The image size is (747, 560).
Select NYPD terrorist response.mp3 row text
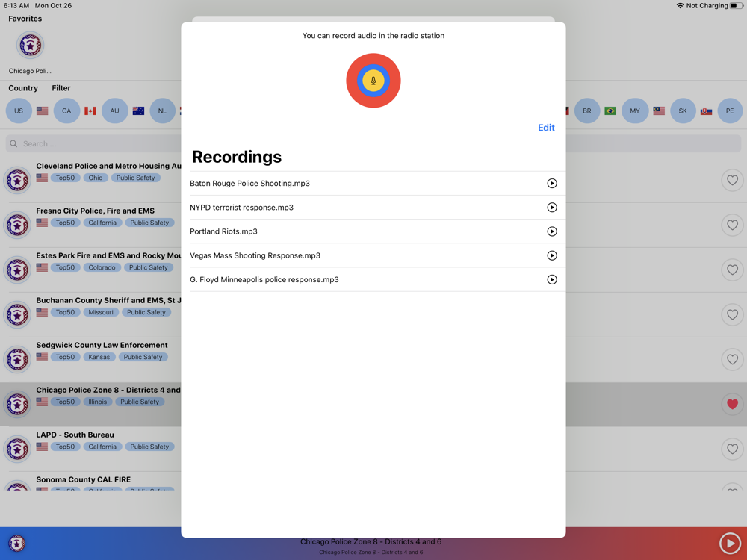coord(241,207)
